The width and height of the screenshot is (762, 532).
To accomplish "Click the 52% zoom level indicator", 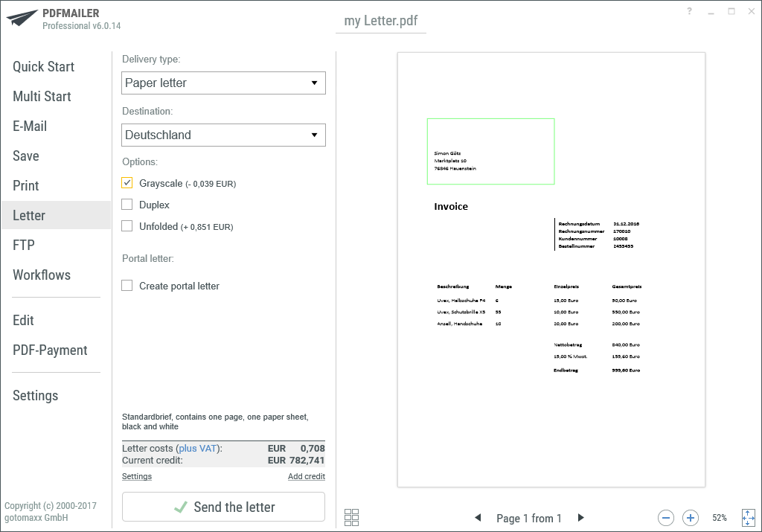I will click(719, 517).
